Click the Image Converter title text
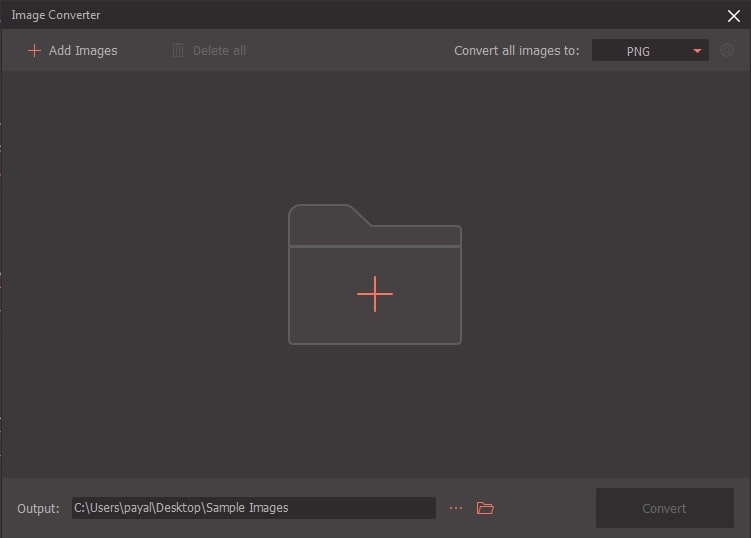Image resolution: width=751 pixels, height=538 pixels. tap(56, 15)
